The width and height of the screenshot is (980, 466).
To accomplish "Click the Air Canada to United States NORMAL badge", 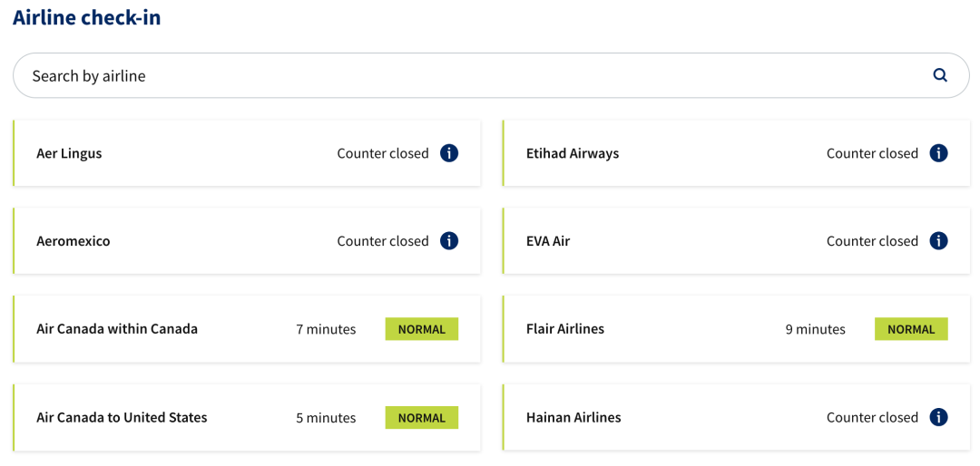I will [x=422, y=417].
